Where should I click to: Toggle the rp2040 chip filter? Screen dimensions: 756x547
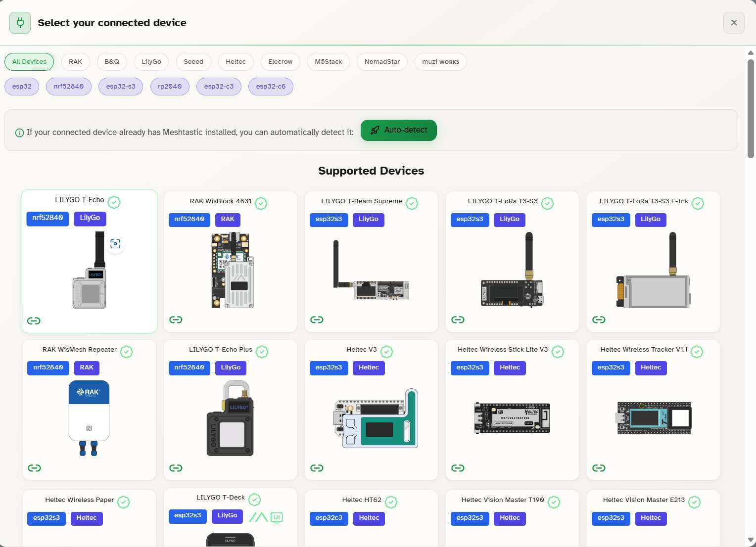pos(170,86)
